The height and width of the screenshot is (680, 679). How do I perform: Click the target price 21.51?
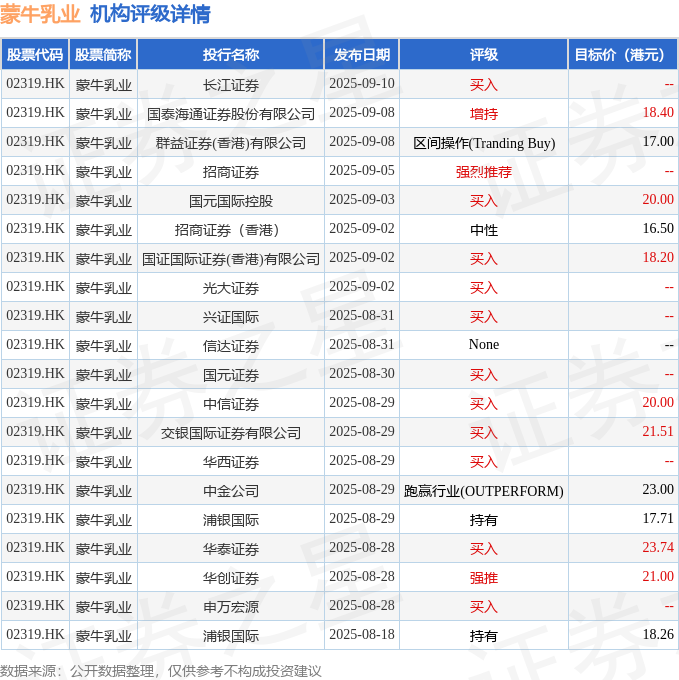(x=658, y=432)
